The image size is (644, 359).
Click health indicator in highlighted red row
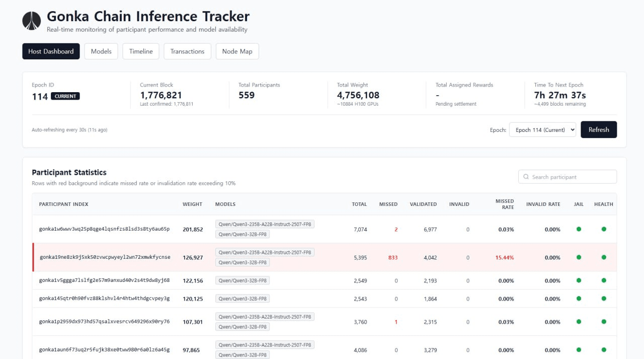pyautogui.click(x=604, y=257)
